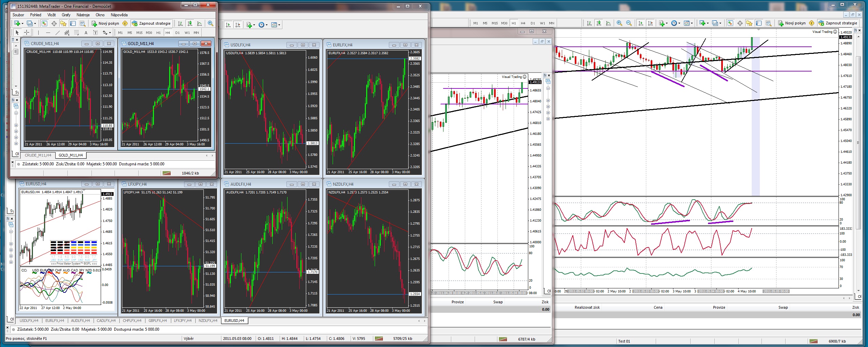Open Strategy Tester icon in right window toolbar
This screenshot has height=347, width=868.
[x=768, y=23]
